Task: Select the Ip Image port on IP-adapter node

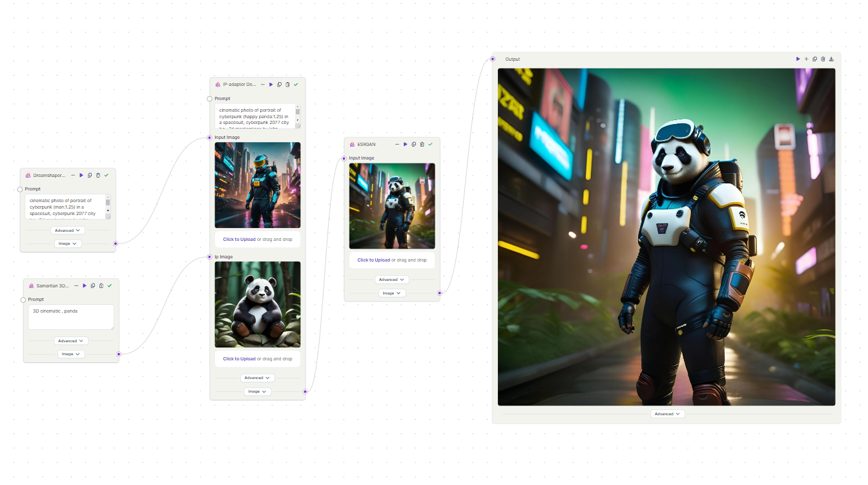Action: [x=209, y=257]
